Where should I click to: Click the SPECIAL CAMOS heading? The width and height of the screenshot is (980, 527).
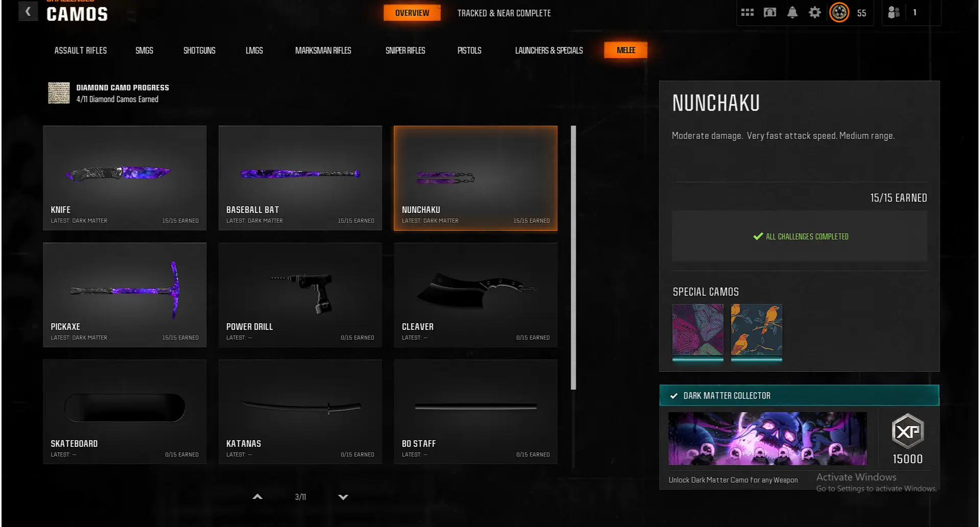705,292
